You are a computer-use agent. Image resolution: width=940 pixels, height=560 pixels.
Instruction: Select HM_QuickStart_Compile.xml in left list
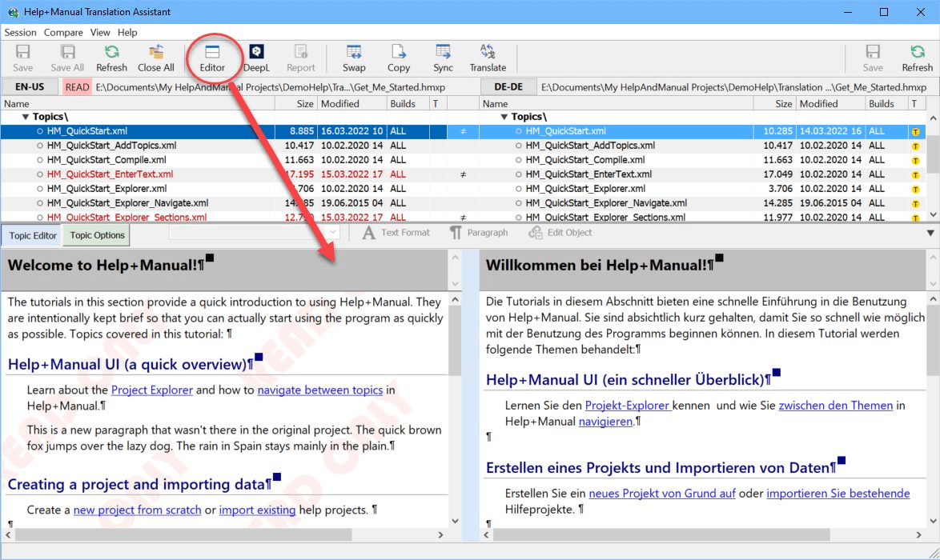pyautogui.click(x=106, y=160)
